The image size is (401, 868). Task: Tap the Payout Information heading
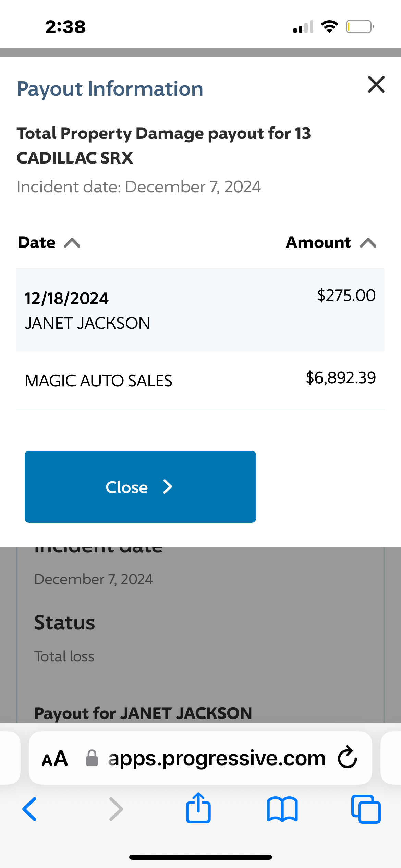tap(110, 89)
